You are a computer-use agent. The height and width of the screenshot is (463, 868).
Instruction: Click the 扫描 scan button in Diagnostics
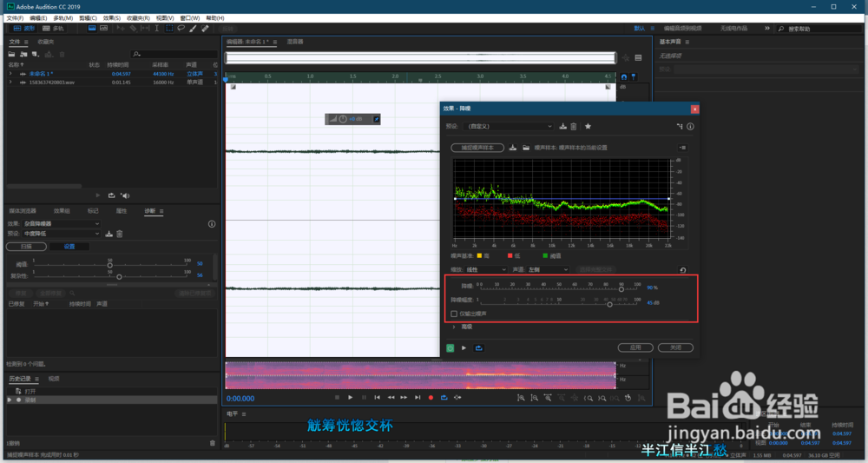26,247
